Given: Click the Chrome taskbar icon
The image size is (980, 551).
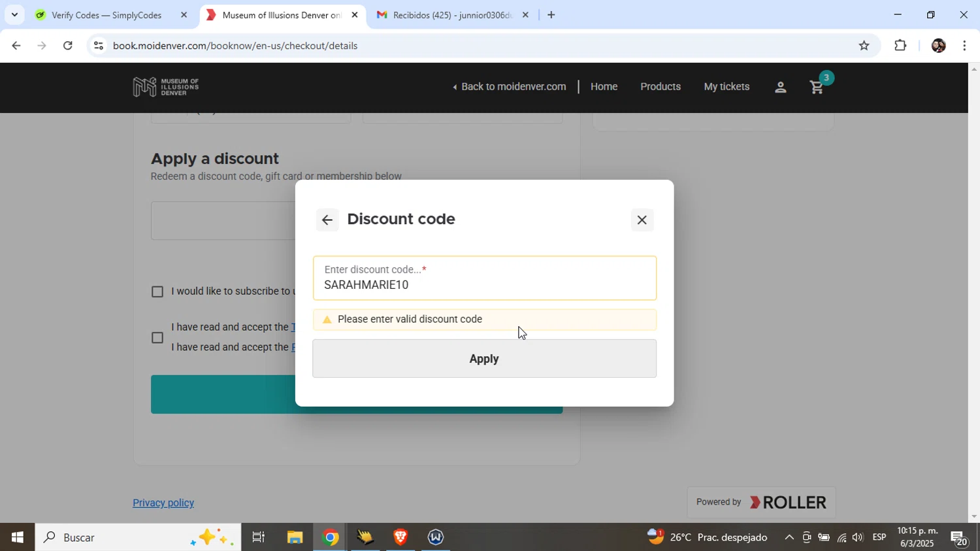Looking at the screenshot, I should (331, 537).
